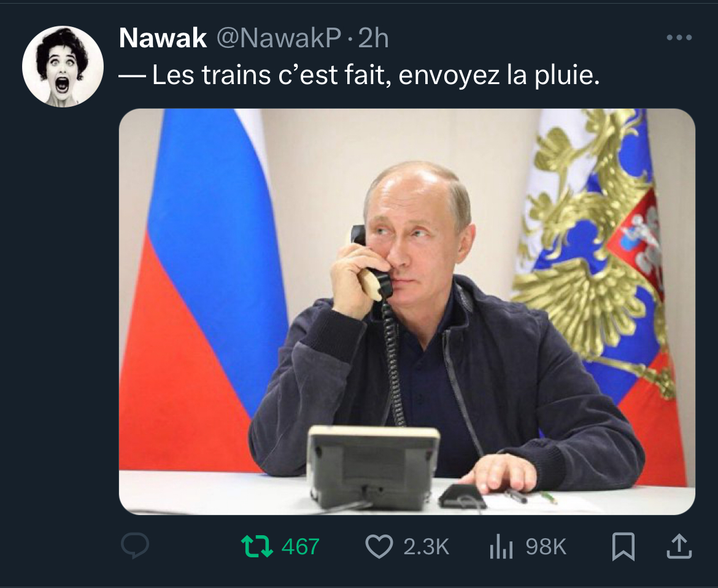
Task: Like the tweet with the heart icon
Action: pos(379,546)
